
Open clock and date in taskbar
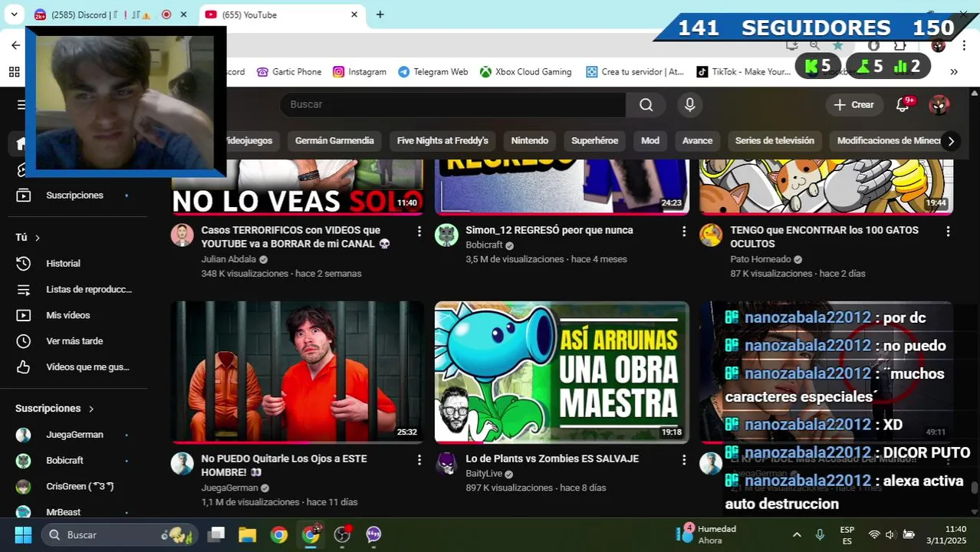pos(945,534)
